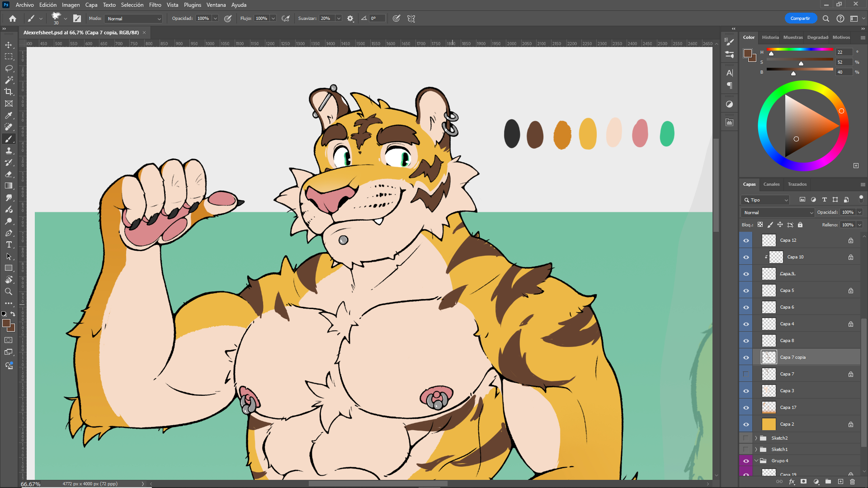Select the Horizontal Type tool
The width and height of the screenshot is (868, 488).
point(9,244)
